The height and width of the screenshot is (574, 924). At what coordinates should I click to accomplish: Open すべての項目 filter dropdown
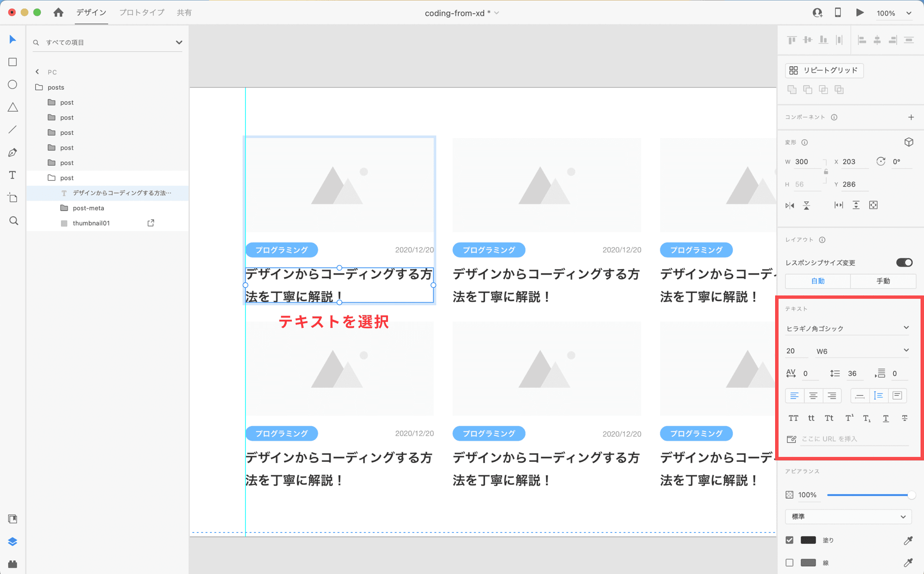tap(179, 42)
